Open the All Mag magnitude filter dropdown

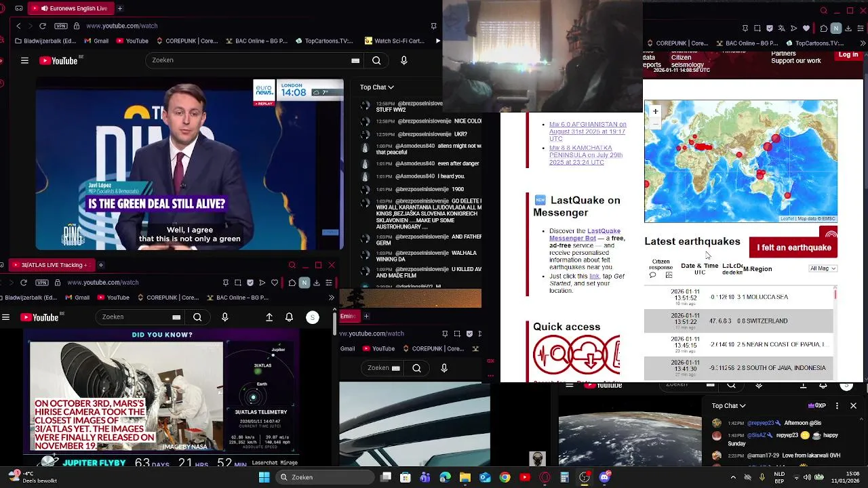click(x=823, y=268)
